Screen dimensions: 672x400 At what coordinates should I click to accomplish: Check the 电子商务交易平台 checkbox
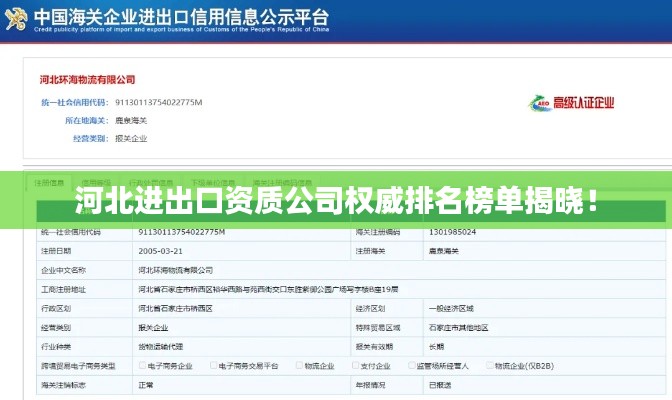(213, 365)
